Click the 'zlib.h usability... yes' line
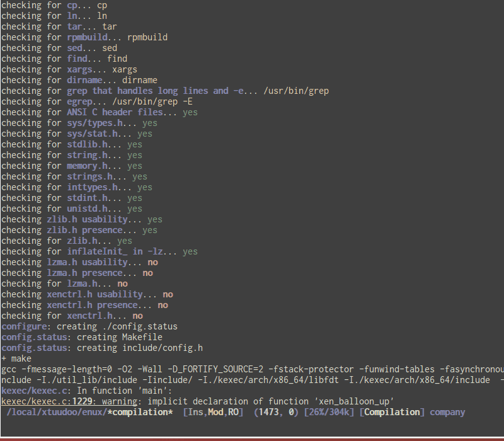Image resolution: width=504 pixels, height=441 pixels. coord(82,219)
